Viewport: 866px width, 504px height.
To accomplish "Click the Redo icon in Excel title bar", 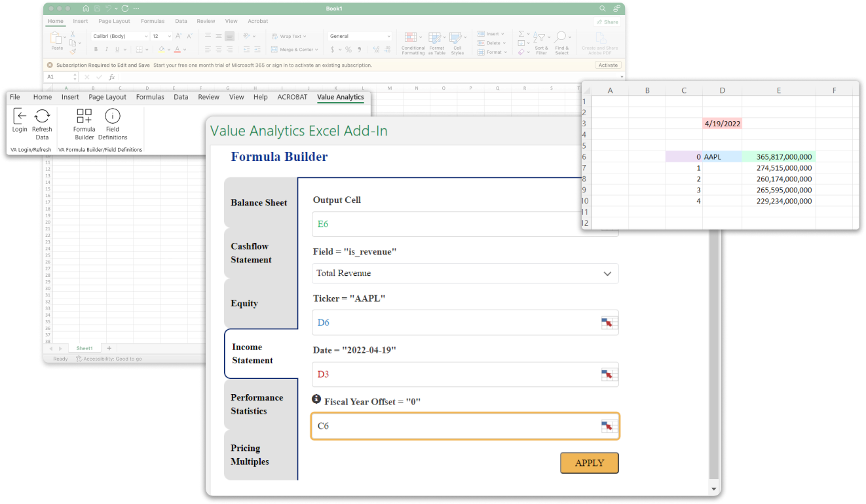I will click(x=124, y=9).
